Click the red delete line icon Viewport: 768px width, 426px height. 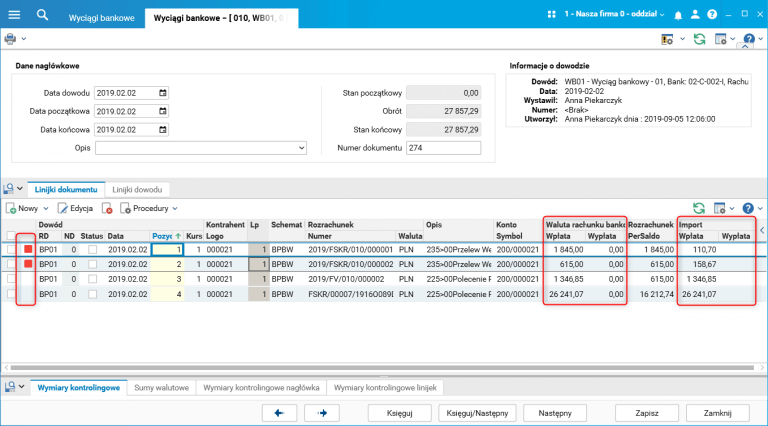point(107,208)
